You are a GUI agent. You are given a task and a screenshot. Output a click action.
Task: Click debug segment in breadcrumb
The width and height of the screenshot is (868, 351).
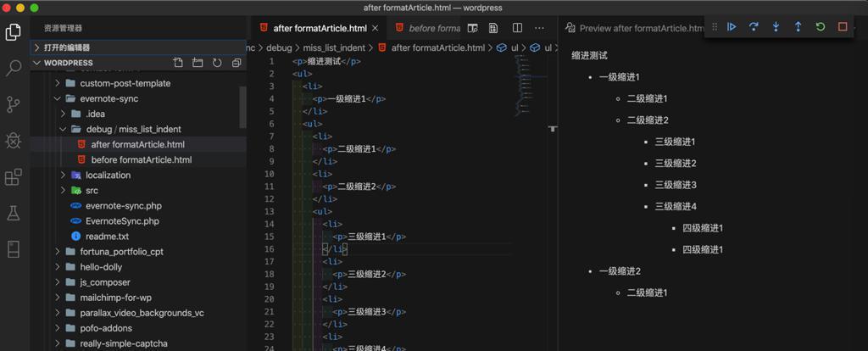coord(278,47)
